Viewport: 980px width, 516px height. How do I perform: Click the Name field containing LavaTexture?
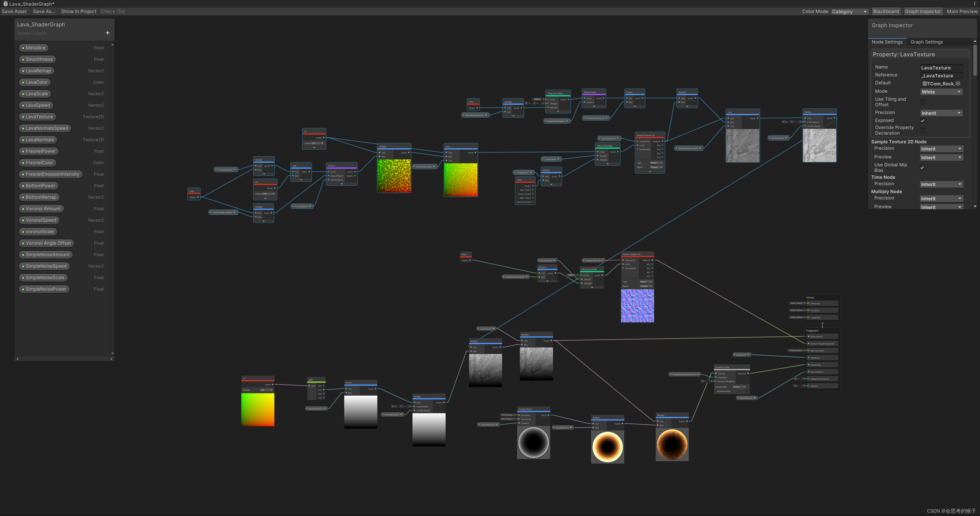[x=941, y=67]
